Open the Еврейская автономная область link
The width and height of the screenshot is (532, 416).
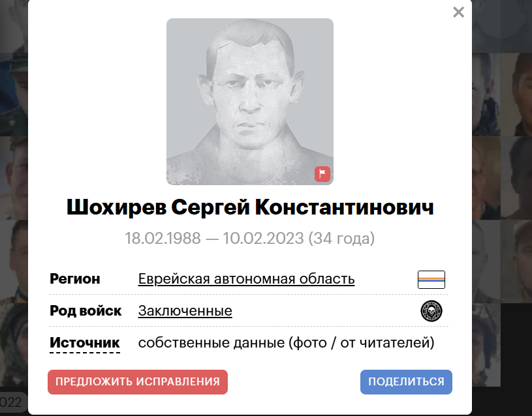pos(246,279)
